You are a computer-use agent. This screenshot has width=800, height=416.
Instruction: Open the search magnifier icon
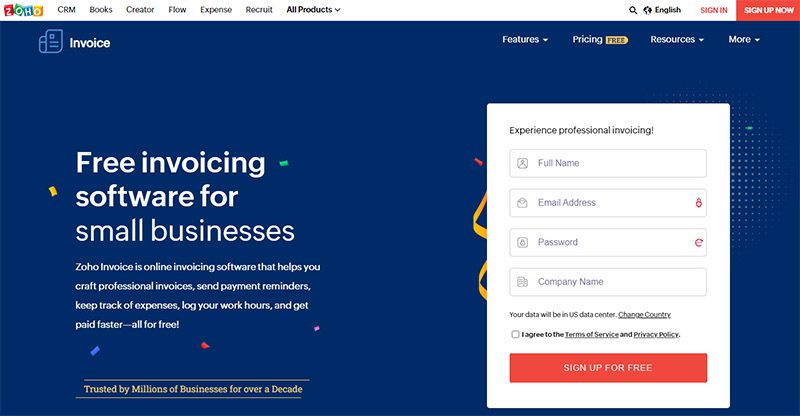click(633, 10)
